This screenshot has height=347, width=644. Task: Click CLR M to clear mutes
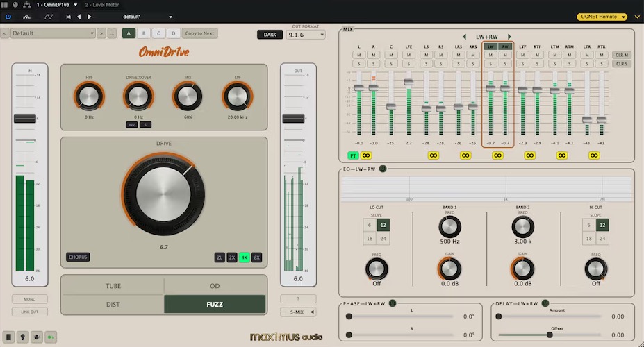621,55
